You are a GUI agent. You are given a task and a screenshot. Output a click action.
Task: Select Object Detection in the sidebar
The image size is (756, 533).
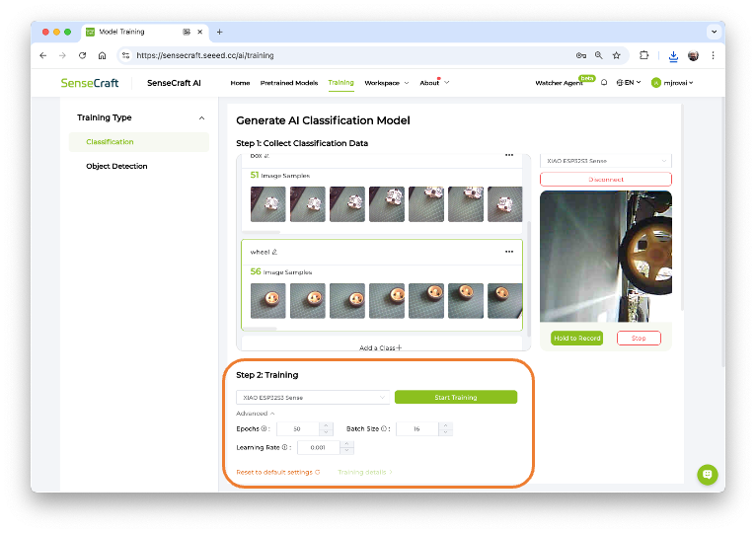click(x=116, y=166)
